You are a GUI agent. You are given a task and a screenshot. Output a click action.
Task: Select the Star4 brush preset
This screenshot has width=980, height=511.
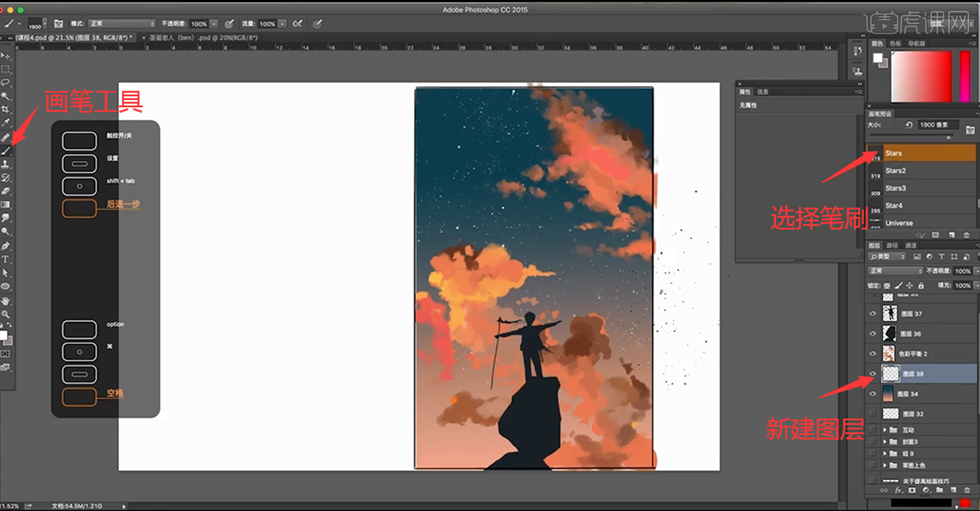click(922, 206)
